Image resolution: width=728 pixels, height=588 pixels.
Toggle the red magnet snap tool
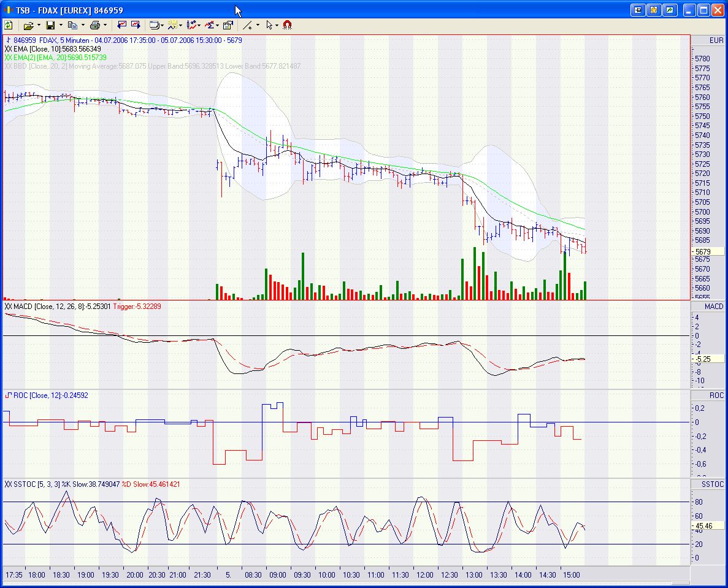click(x=287, y=25)
